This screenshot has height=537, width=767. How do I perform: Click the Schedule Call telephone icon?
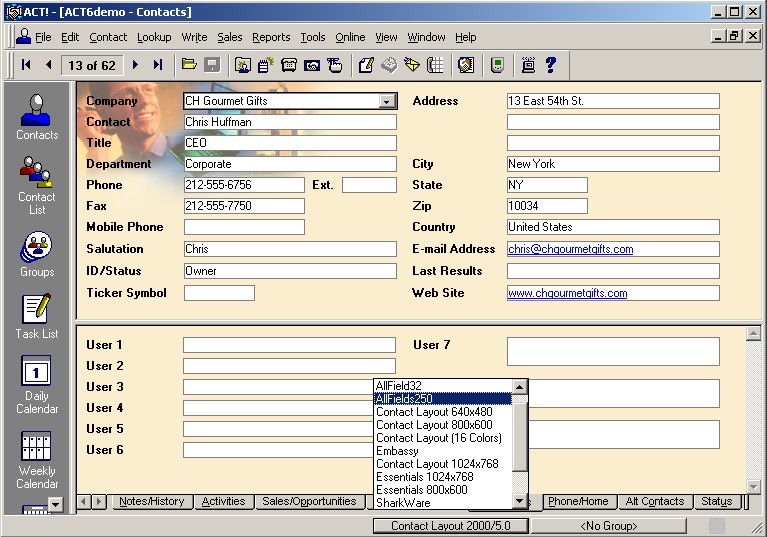pyautogui.click(x=289, y=65)
